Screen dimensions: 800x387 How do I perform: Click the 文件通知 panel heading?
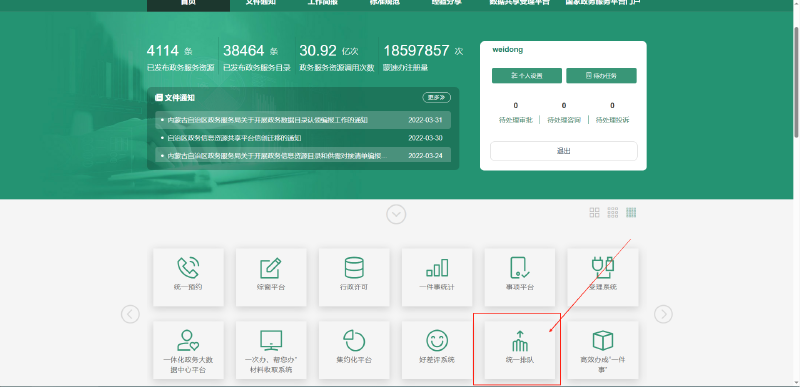tap(175, 97)
